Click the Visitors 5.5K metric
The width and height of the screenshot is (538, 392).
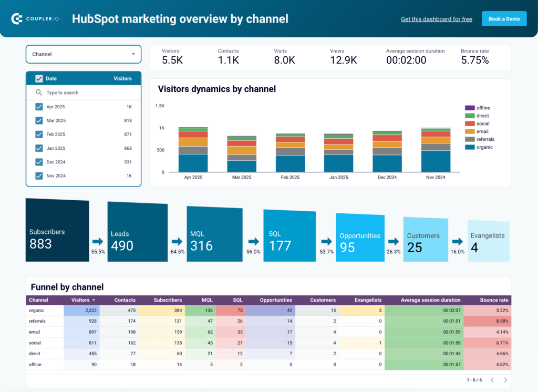[172, 57]
